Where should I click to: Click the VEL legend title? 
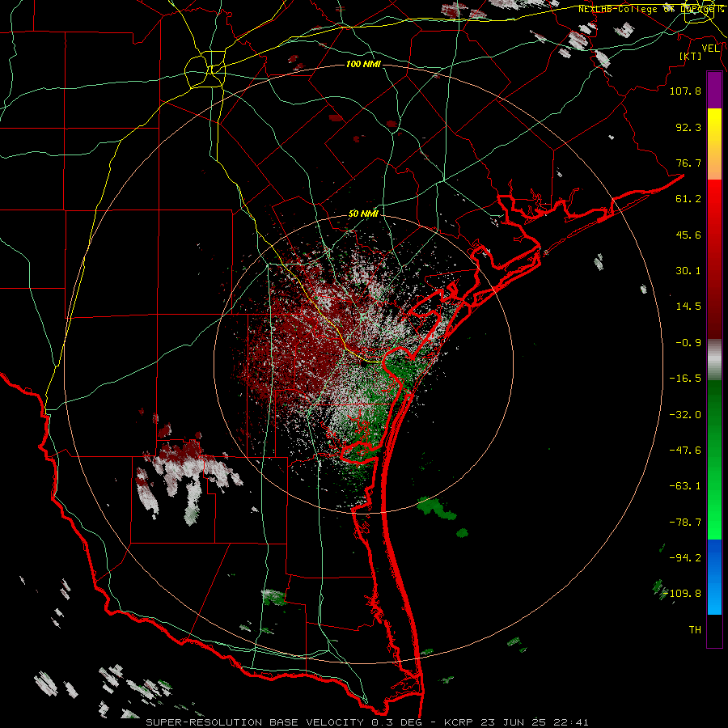coord(710,49)
